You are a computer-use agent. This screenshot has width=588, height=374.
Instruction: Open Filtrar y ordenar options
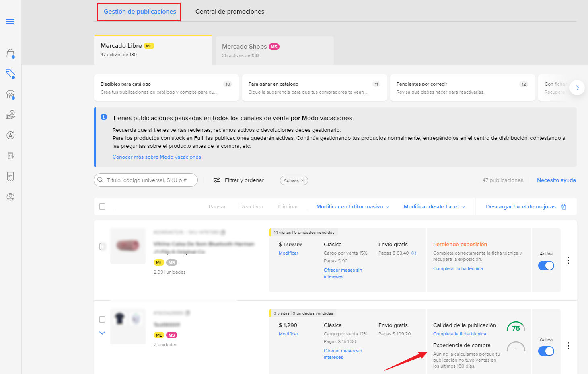coord(238,180)
